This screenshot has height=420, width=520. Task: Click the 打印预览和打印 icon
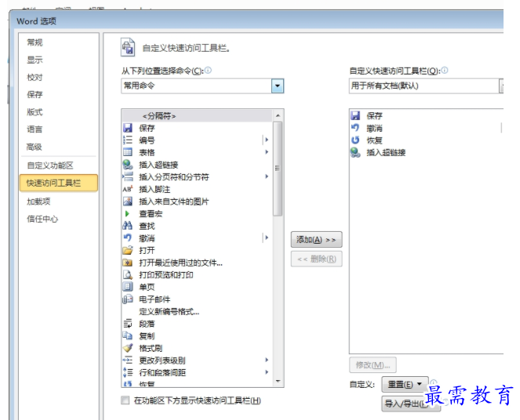point(128,274)
